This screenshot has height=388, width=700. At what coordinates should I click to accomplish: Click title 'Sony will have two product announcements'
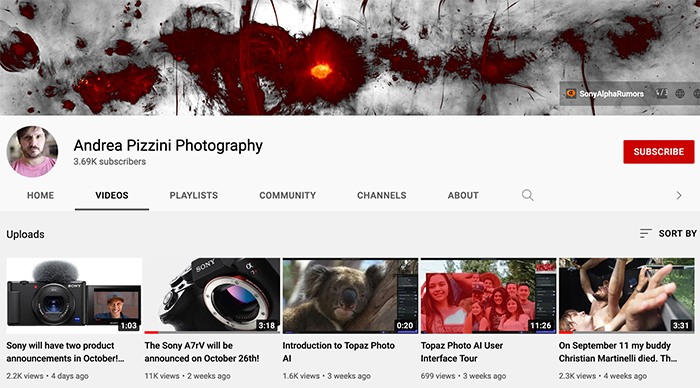[65, 352]
